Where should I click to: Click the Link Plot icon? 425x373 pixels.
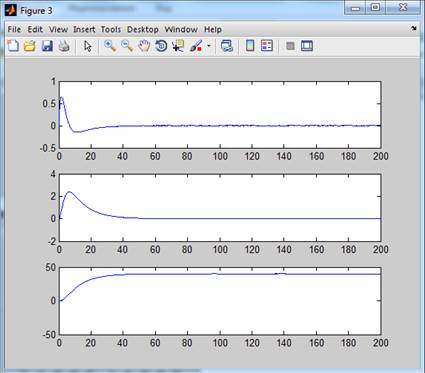(x=227, y=46)
